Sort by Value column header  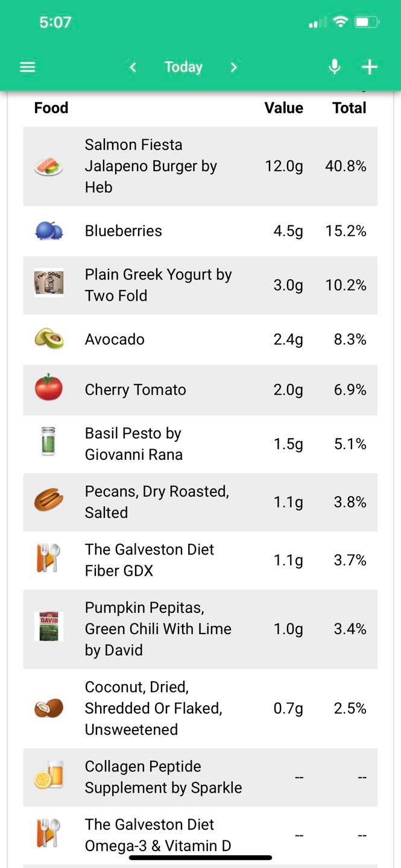coord(283,108)
